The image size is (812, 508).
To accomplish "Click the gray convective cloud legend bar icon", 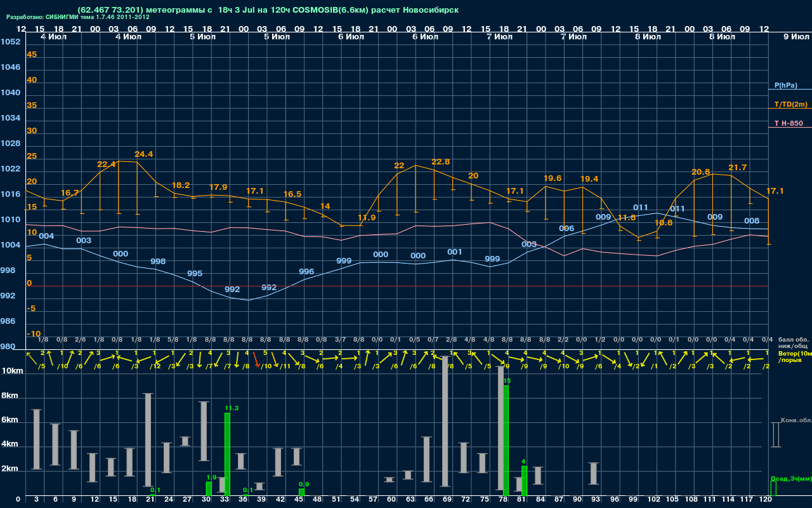I will click(x=775, y=434).
